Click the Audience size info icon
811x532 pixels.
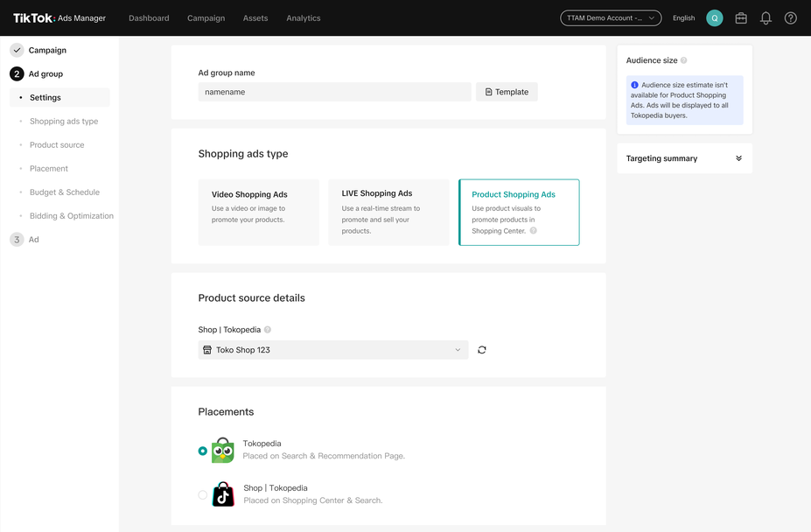[684, 61]
